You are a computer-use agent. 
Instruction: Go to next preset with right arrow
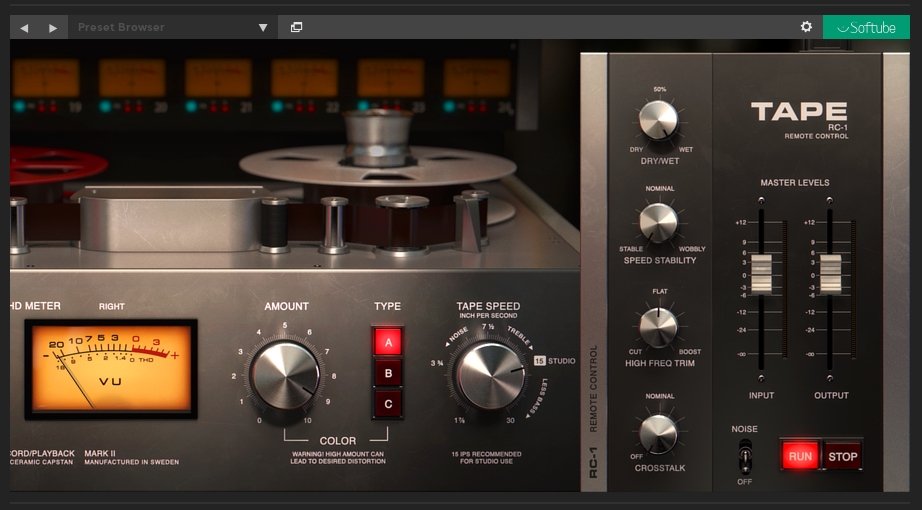53,28
